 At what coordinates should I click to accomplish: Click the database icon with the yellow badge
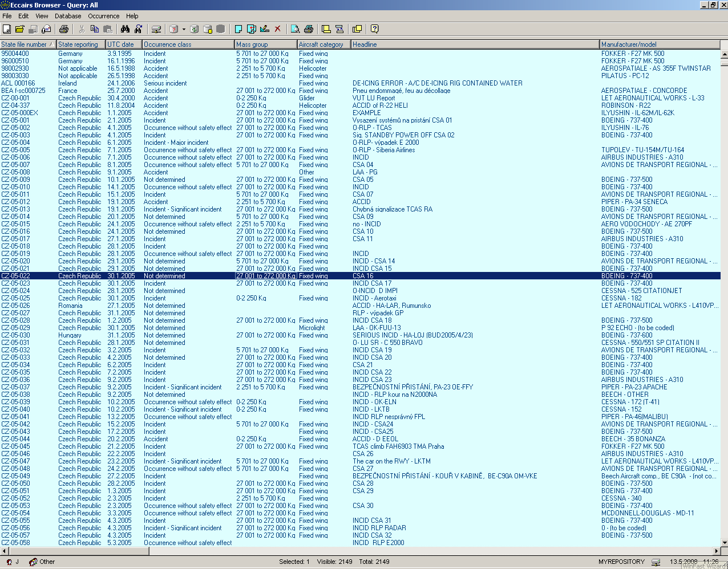tap(208, 29)
